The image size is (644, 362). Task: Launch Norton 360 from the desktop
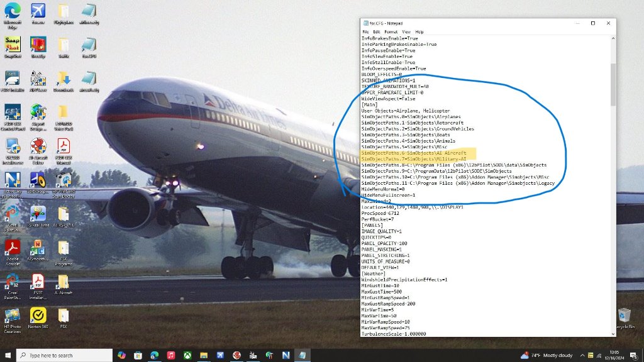coord(38,315)
